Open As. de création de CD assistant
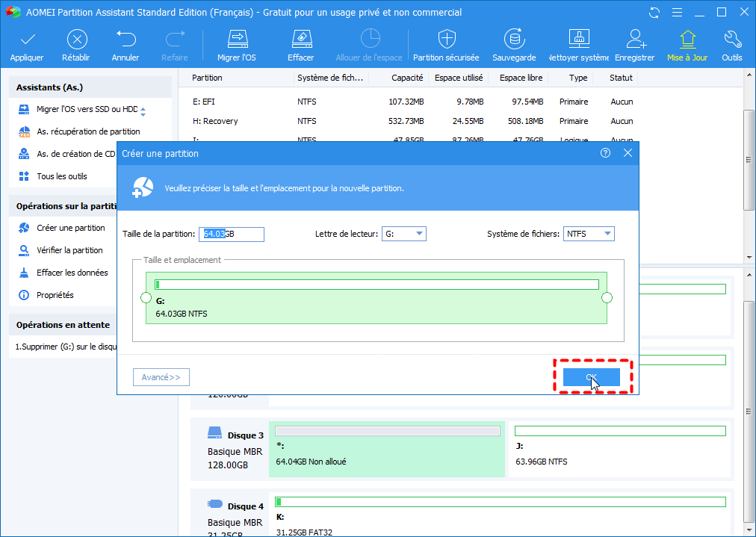Image resolution: width=756 pixels, height=537 pixels. click(67, 155)
